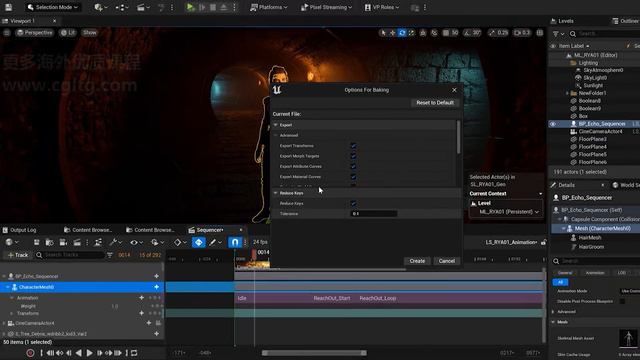Screen dimensions: 640x360
Task: Toggle Disable Post Process Blueprint checkbox
Action: coord(622,301)
